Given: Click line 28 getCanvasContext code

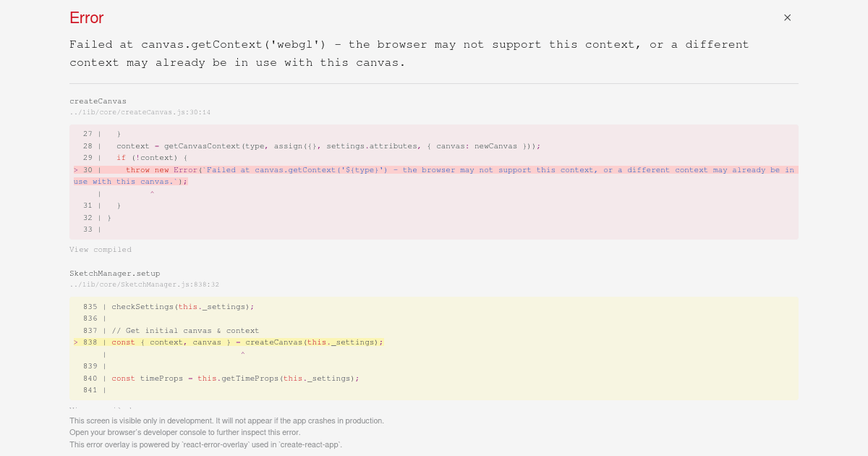Looking at the screenshot, I should click(x=328, y=146).
